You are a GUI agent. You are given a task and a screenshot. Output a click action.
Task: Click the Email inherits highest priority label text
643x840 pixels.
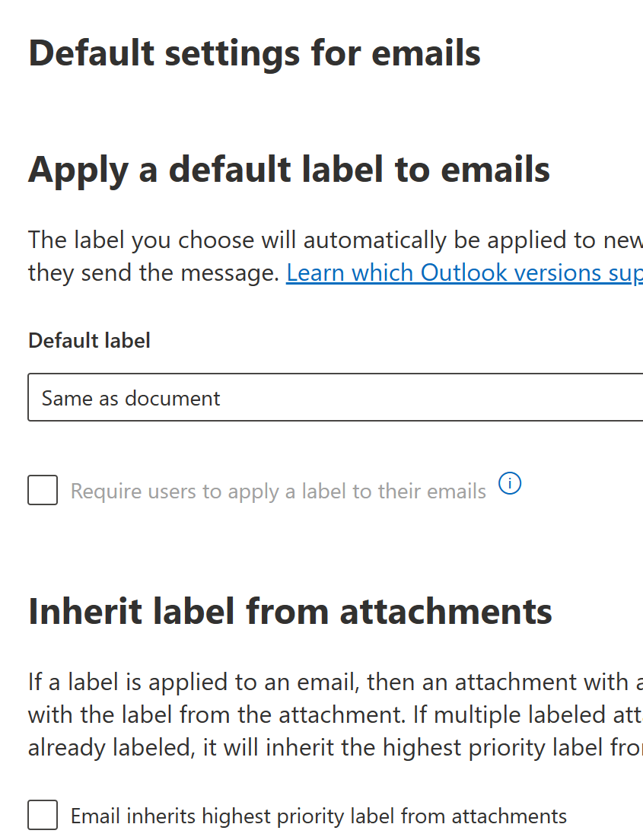[319, 816]
